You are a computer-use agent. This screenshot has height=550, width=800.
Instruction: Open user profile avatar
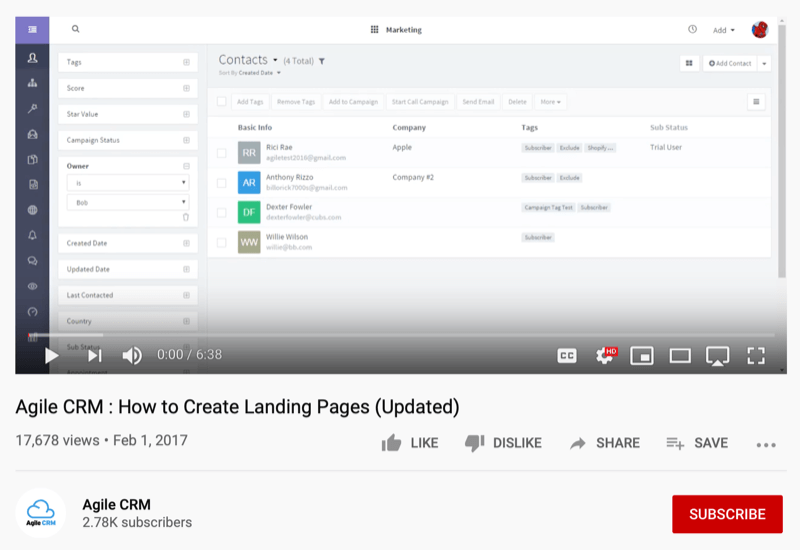click(x=760, y=30)
